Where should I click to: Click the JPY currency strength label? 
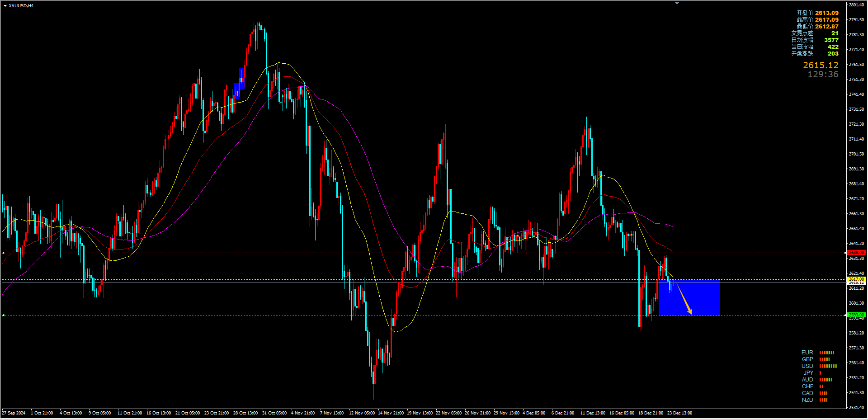pyautogui.click(x=808, y=373)
